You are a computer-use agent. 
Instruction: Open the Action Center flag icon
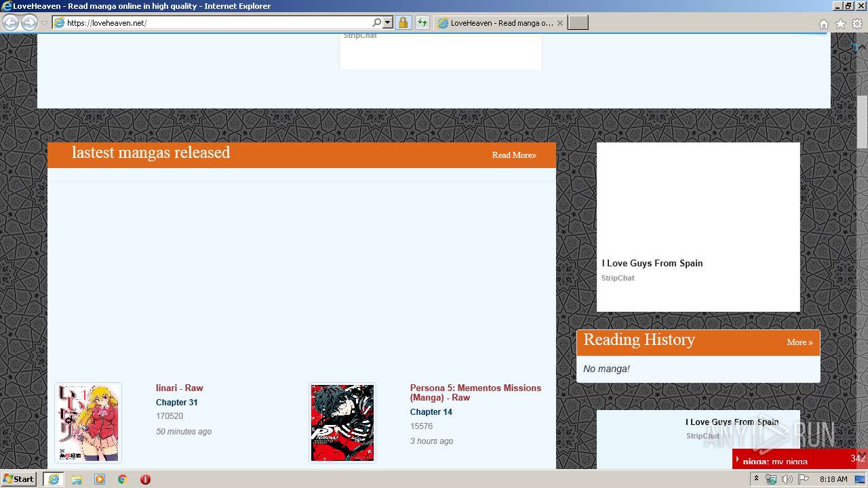point(804,479)
